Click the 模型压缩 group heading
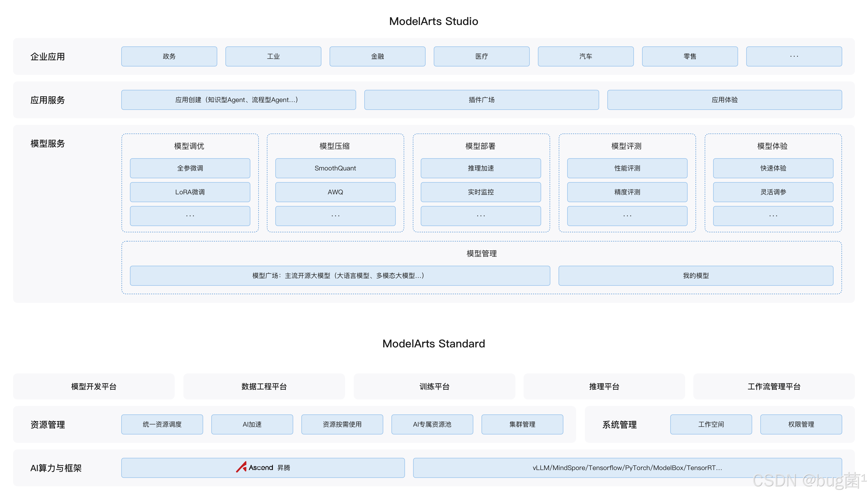 coord(335,146)
